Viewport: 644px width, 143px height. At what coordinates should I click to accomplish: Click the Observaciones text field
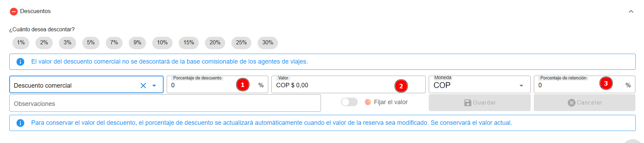pyautogui.click(x=165, y=103)
